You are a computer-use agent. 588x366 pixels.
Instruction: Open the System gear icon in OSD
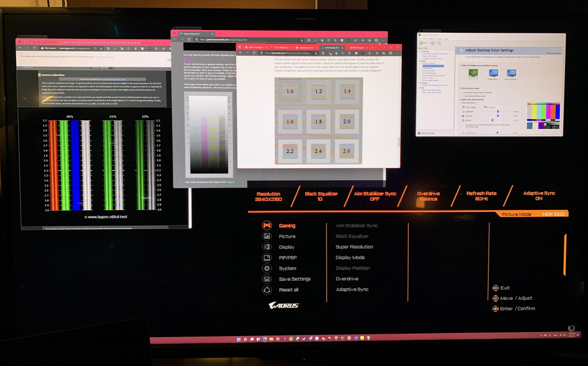point(267,268)
